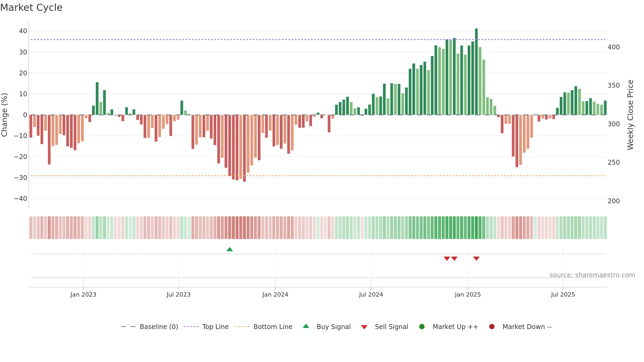The image size is (644, 362).
Task: Click the Jan 2025 x-axis label
Action: [468, 294]
